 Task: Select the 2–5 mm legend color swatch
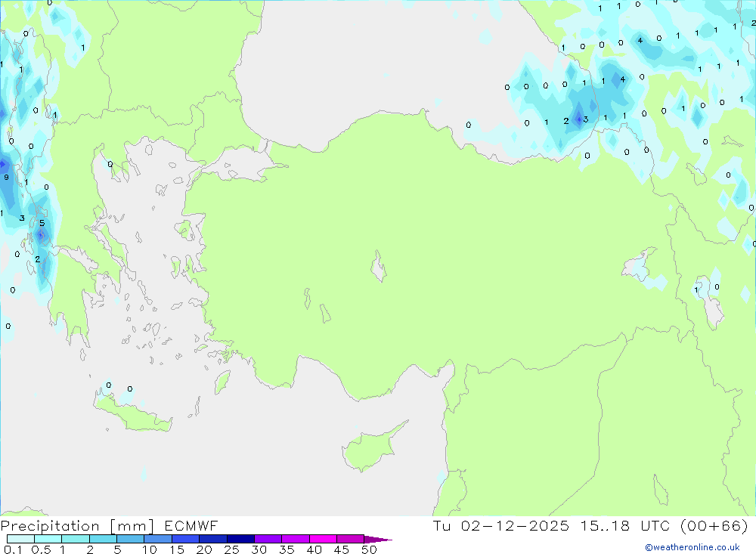[x=103, y=539]
